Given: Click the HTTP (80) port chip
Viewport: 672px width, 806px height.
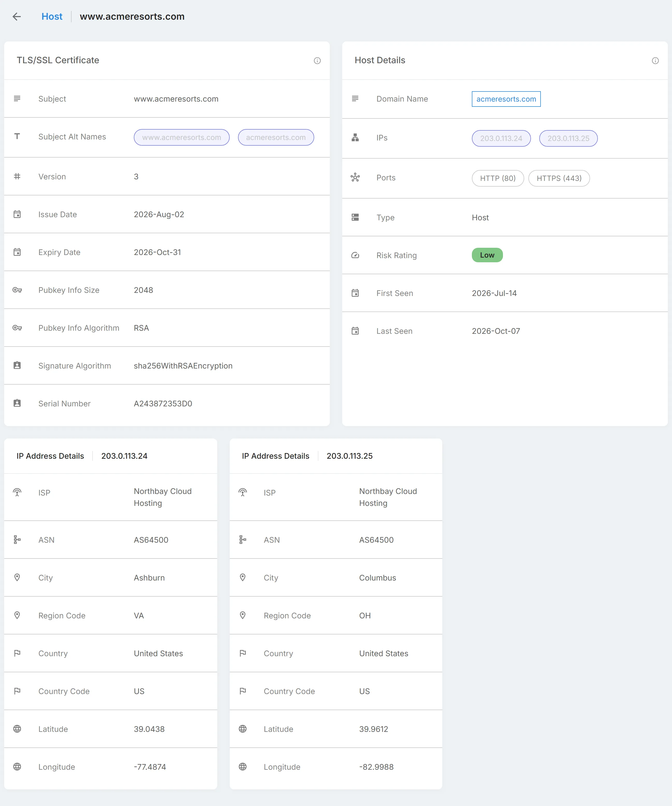Looking at the screenshot, I should coord(498,178).
